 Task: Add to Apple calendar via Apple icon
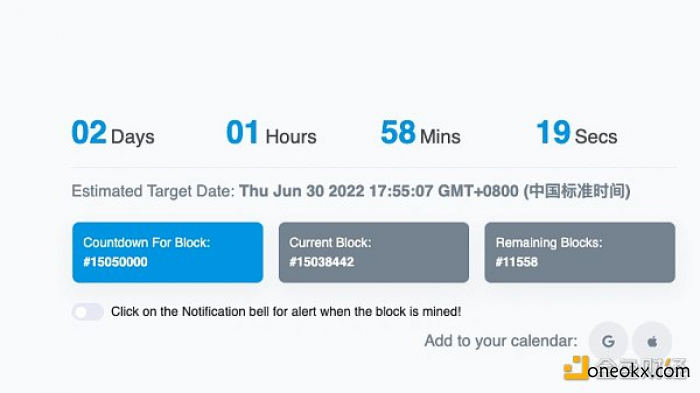pyautogui.click(x=652, y=341)
